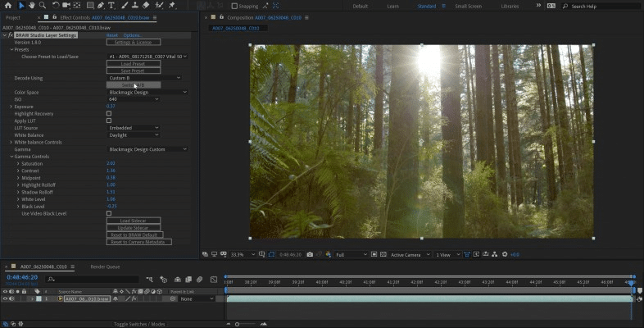The height and width of the screenshot is (328, 644).
Task: Select the Type text tool
Action: tap(111, 6)
